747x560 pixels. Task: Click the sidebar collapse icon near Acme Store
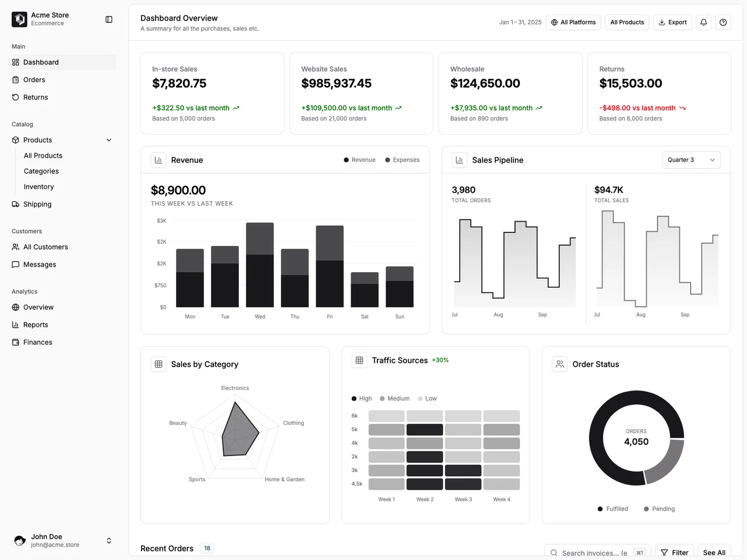click(x=108, y=19)
